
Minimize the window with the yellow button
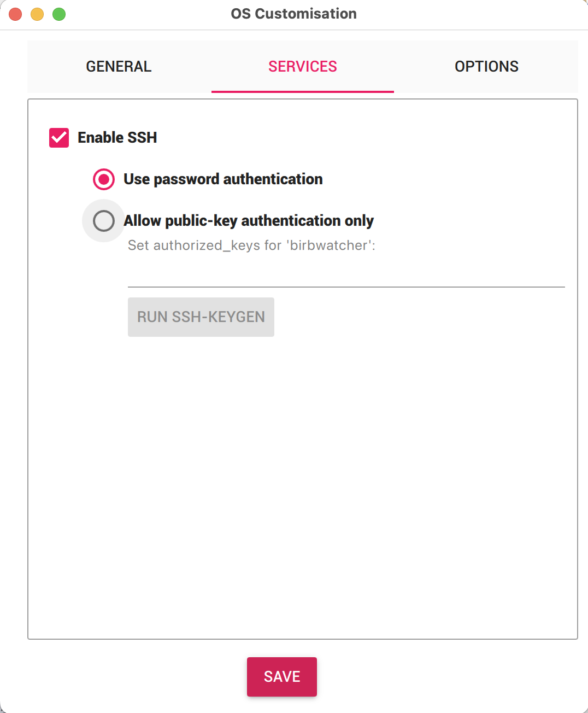coord(37,14)
